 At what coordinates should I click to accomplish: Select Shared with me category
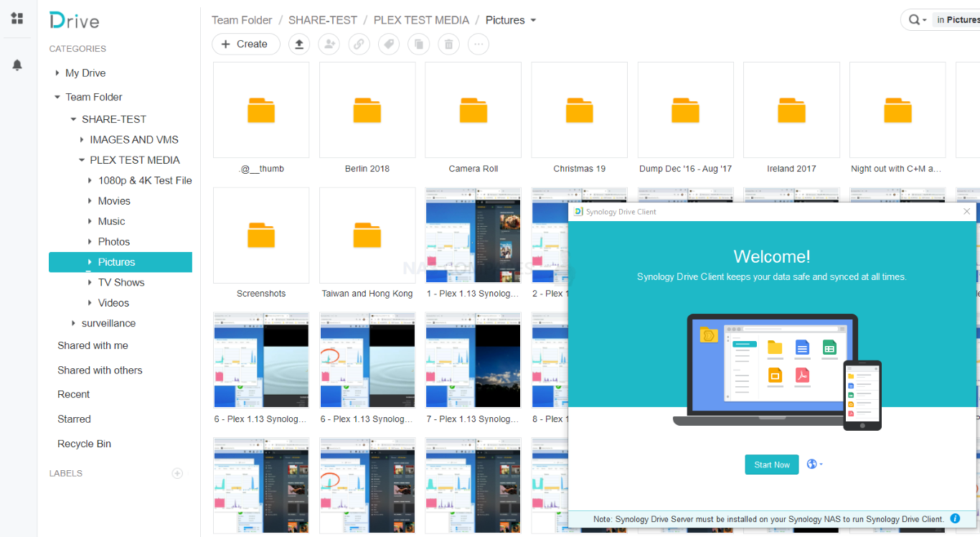[x=93, y=345]
